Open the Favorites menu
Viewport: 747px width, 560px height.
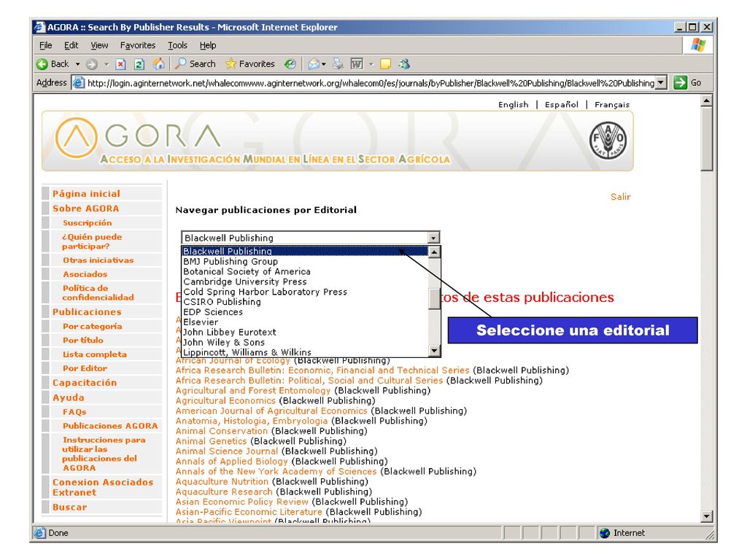pyautogui.click(x=138, y=45)
